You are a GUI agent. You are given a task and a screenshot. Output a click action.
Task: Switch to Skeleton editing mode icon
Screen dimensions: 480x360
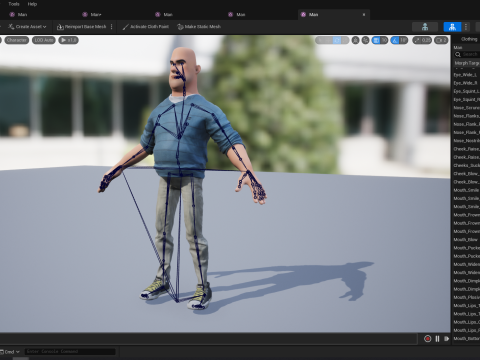click(x=425, y=27)
